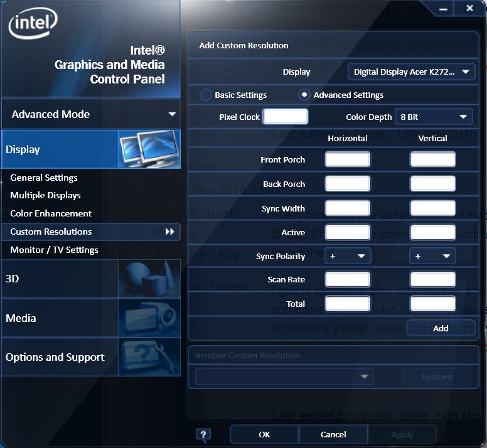This screenshot has height=448, width=487.
Task: Click the double-arrow next to Custom Resolutions
Action: [170, 232]
